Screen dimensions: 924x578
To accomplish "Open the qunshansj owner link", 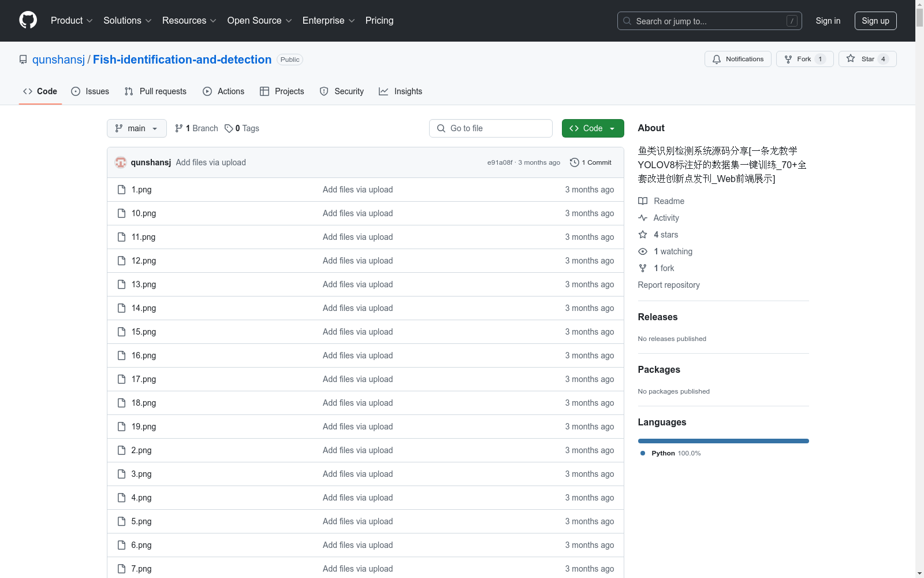I will (x=58, y=60).
